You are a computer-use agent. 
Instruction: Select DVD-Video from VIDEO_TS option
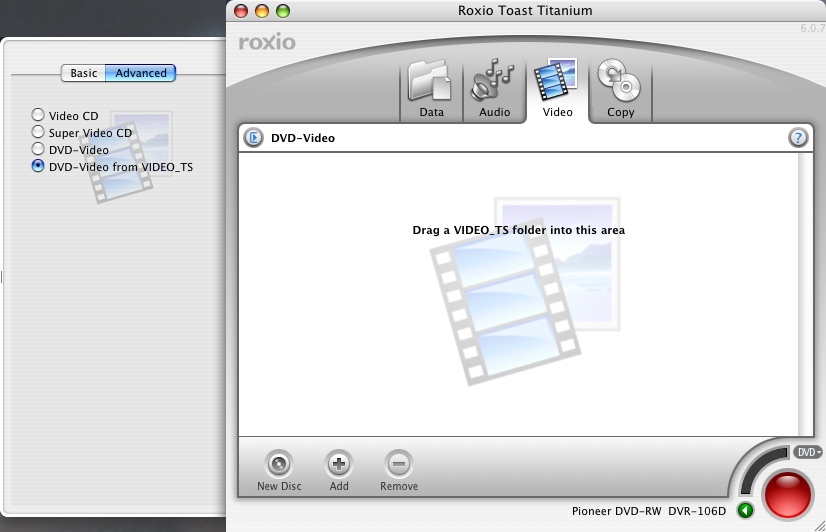point(38,165)
